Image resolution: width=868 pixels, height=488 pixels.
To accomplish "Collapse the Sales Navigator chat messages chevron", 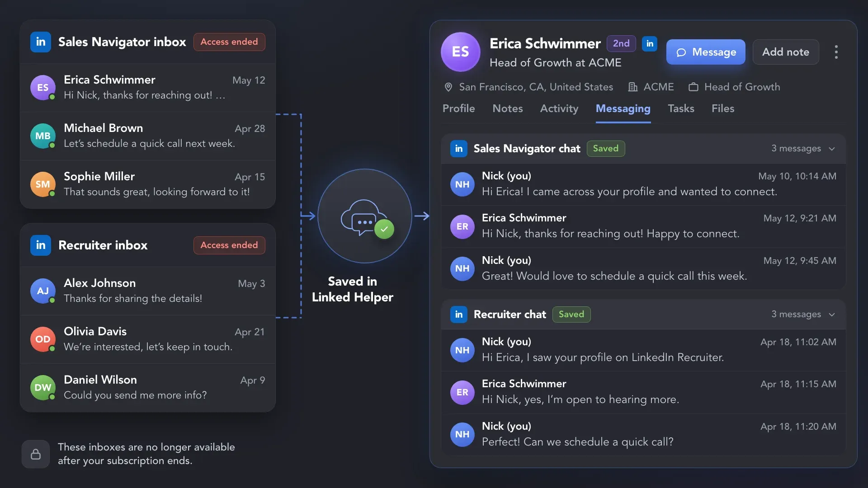I will (832, 149).
